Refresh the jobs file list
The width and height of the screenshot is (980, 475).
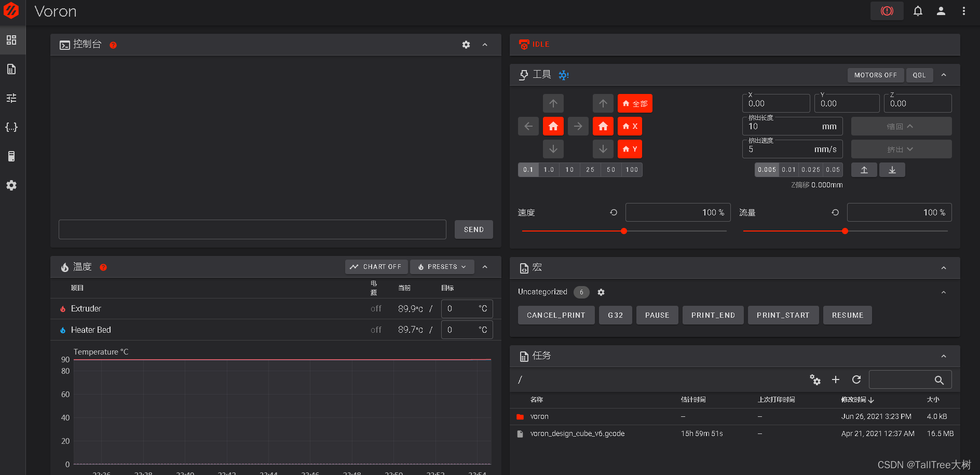(x=856, y=380)
